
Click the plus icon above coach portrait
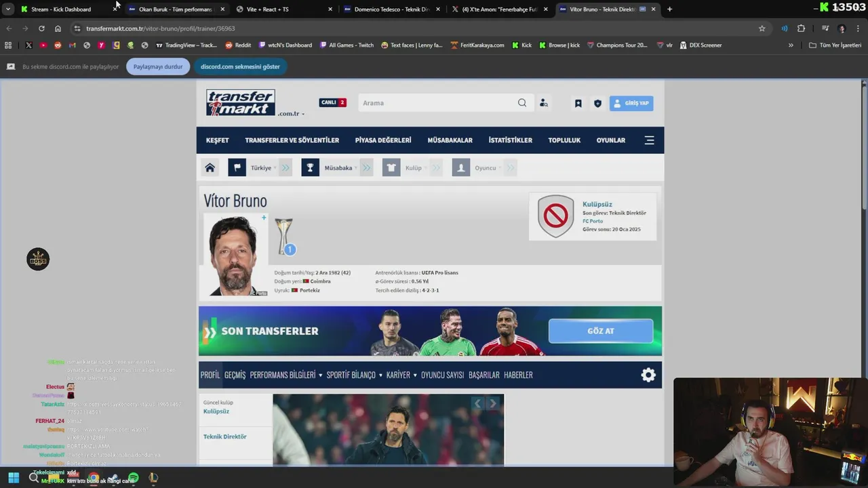264,218
